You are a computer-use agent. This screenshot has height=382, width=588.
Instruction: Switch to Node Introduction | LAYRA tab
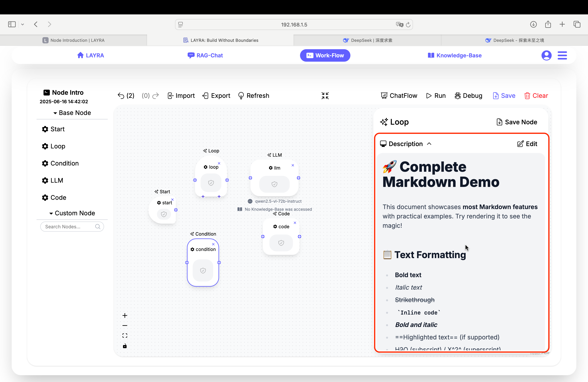click(73, 40)
